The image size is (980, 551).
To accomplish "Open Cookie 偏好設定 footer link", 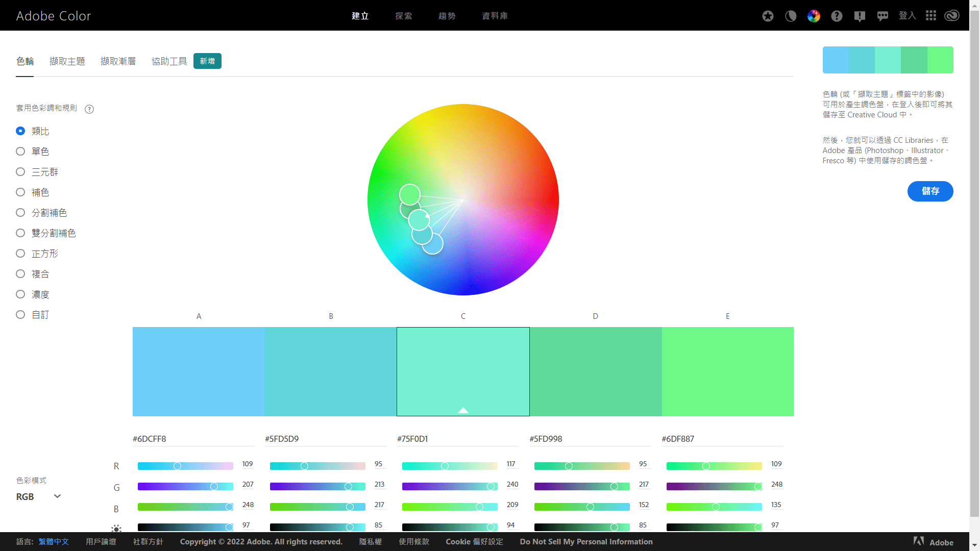I will [x=475, y=542].
